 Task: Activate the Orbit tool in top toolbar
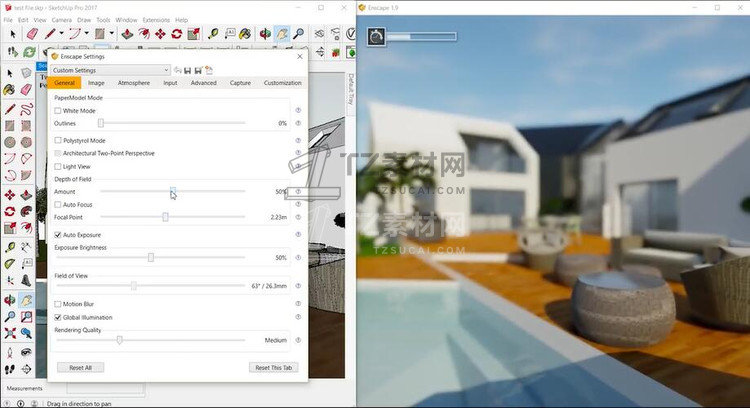click(265, 34)
